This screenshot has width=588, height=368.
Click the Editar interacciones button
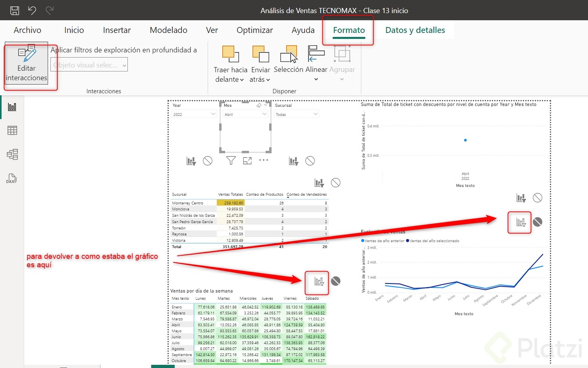27,64
